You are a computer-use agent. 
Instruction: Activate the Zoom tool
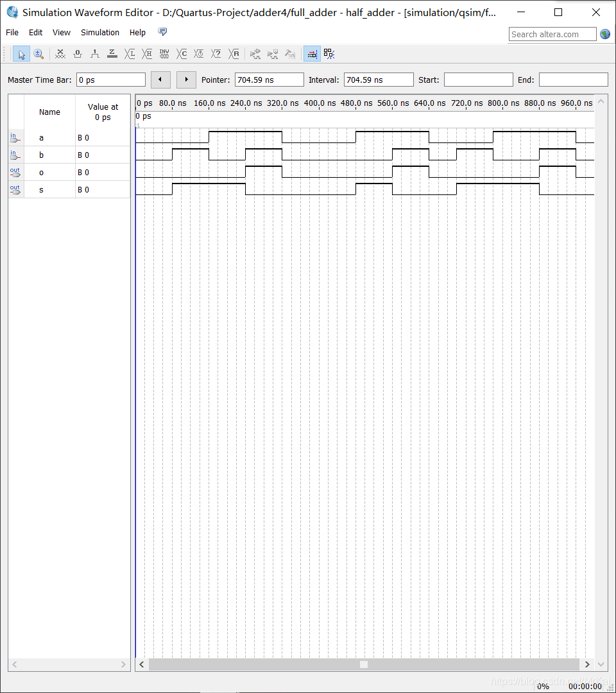[38, 54]
